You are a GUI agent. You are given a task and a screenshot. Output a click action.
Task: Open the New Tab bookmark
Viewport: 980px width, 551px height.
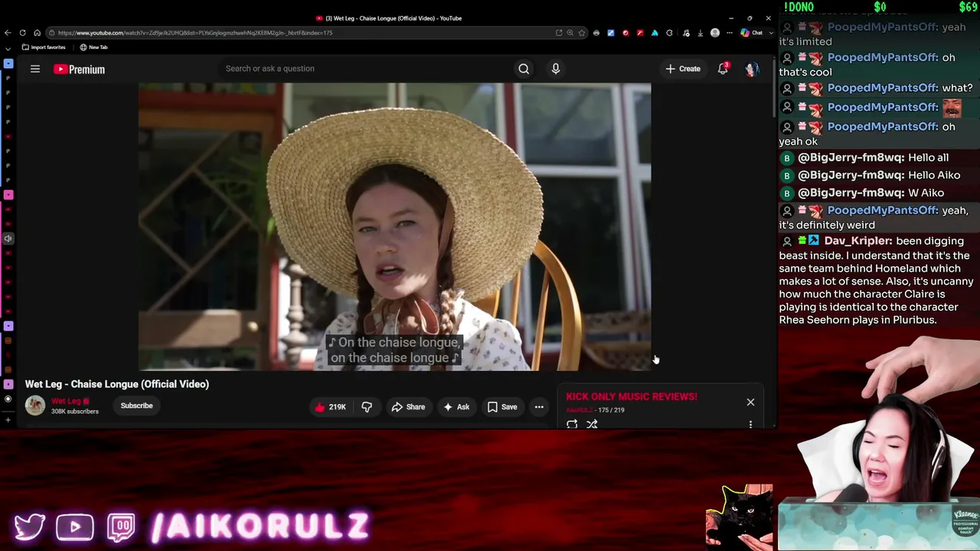[x=93, y=47]
